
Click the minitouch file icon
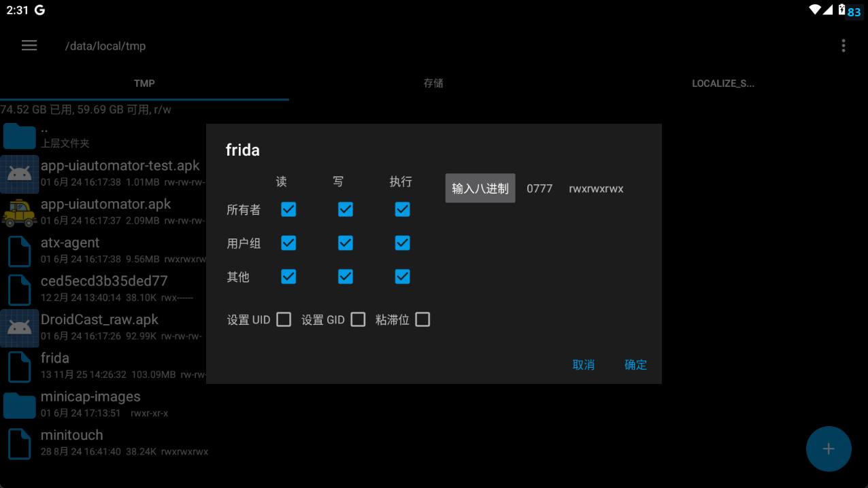[20, 444]
